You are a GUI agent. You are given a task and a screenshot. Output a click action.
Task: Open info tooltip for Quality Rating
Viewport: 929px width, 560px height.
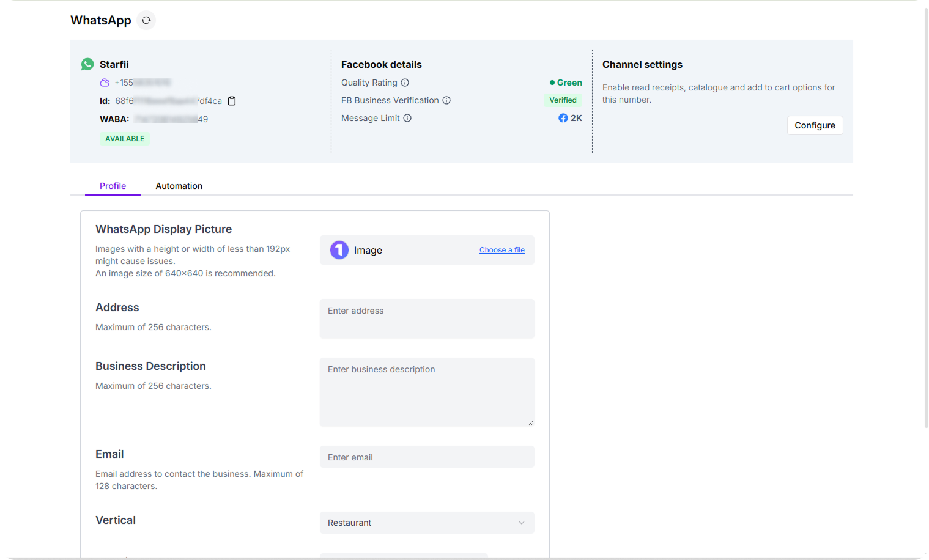pyautogui.click(x=405, y=83)
